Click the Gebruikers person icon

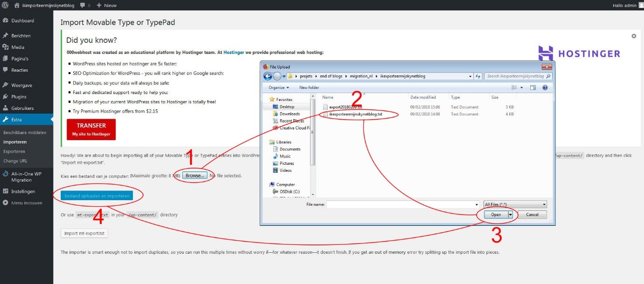6,108
